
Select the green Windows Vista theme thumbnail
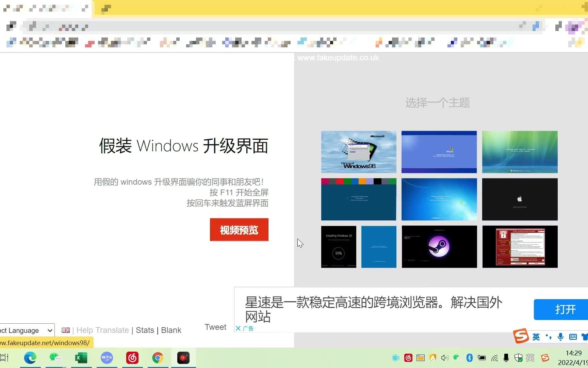tap(520, 152)
